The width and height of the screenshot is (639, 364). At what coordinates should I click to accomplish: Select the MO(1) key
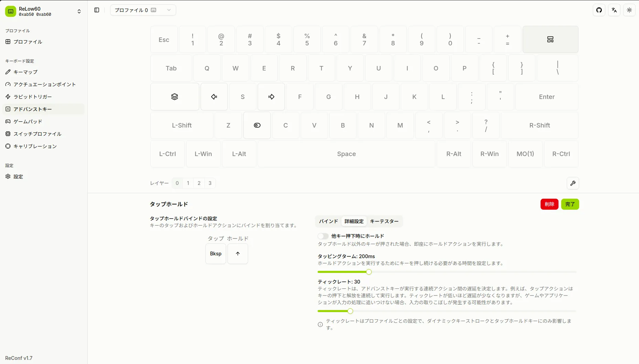point(525,154)
